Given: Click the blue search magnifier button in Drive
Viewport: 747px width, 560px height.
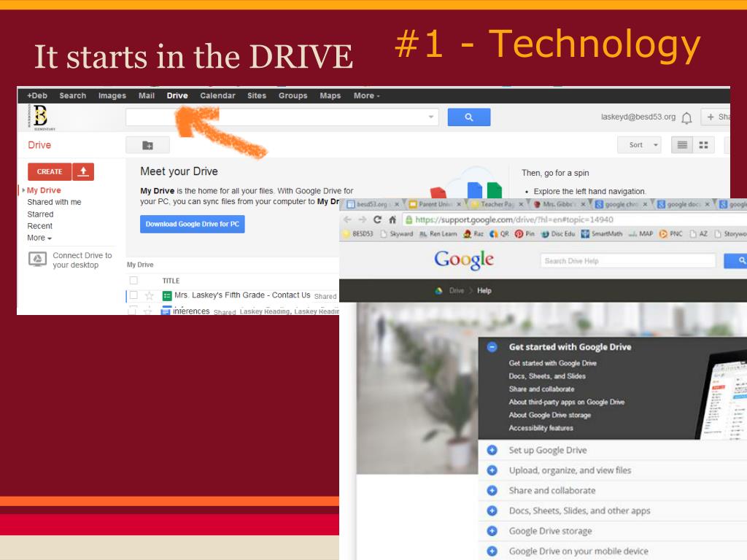Looking at the screenshot, I should click(469, 117).
